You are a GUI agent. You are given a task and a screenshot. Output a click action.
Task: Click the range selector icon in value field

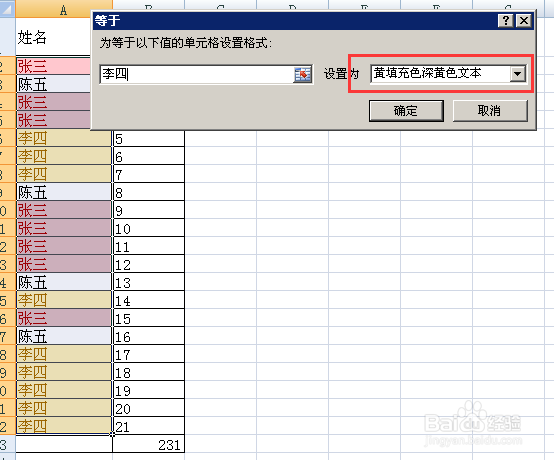pos(302,74)
